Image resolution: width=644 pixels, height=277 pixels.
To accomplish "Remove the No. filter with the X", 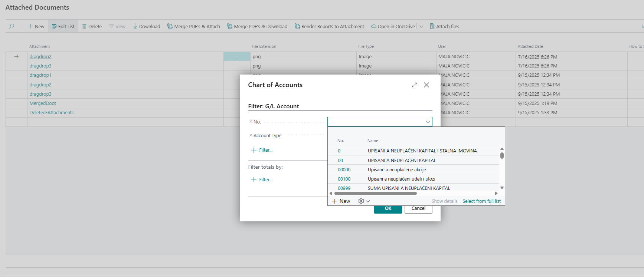I will [251, 122].
